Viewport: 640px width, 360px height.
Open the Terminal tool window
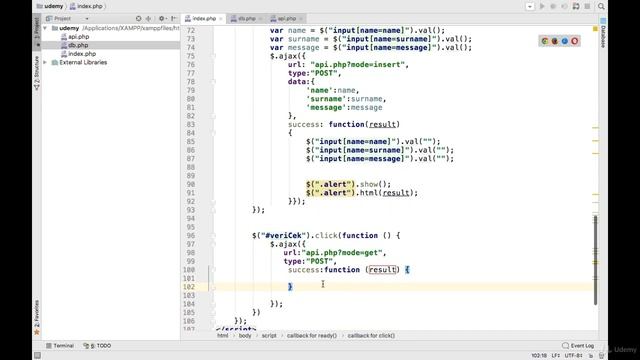pos(60,346)
